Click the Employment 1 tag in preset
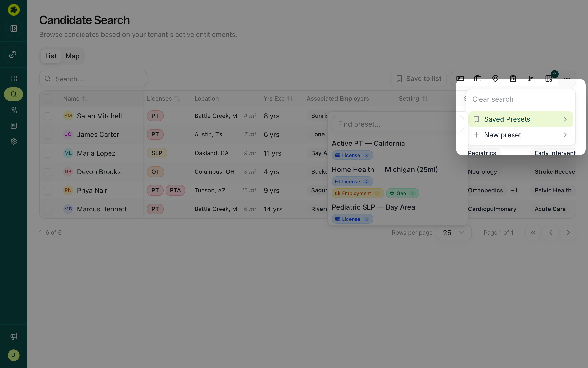588x368 pixels. 358,193
